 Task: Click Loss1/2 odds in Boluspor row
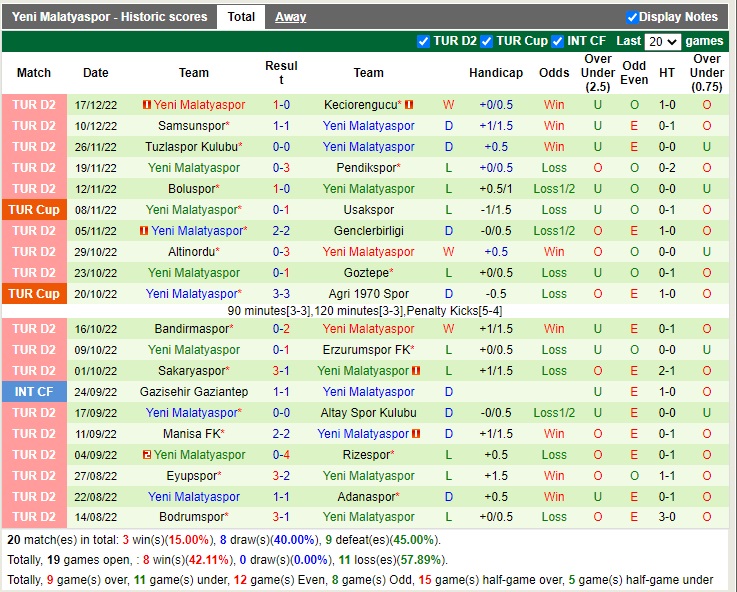coord(554,189)
